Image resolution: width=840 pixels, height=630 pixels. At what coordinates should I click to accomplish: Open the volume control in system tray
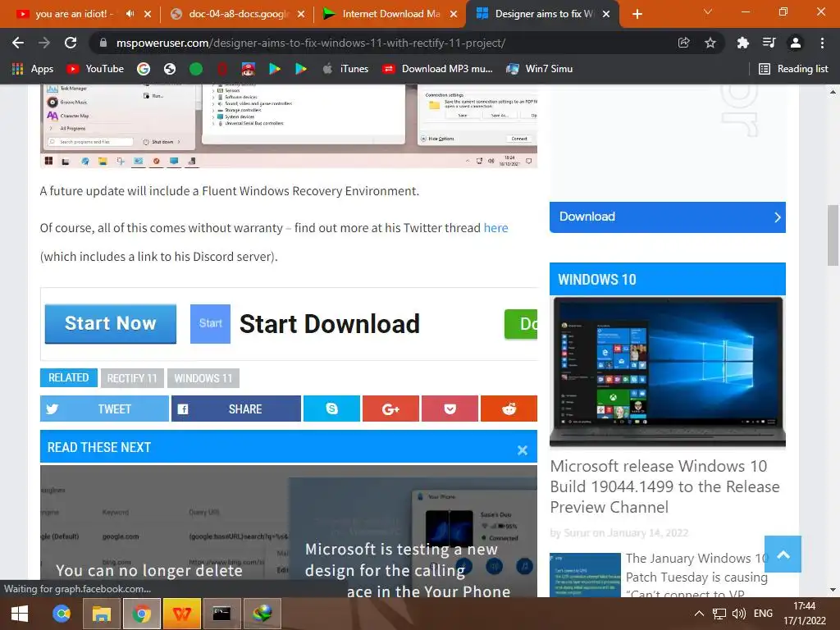coord(739,614)
